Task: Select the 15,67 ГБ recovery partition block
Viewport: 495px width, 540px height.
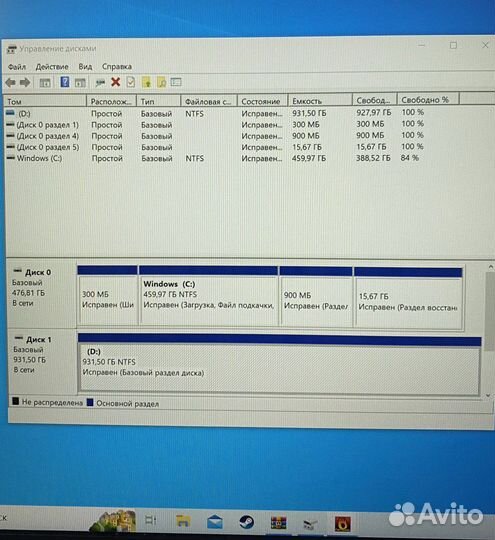Action: point(409,298)
